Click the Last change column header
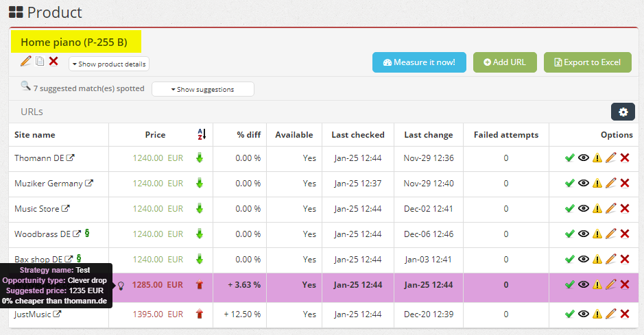Viewport: 644px width, 335px height. (x=429, y=135)
